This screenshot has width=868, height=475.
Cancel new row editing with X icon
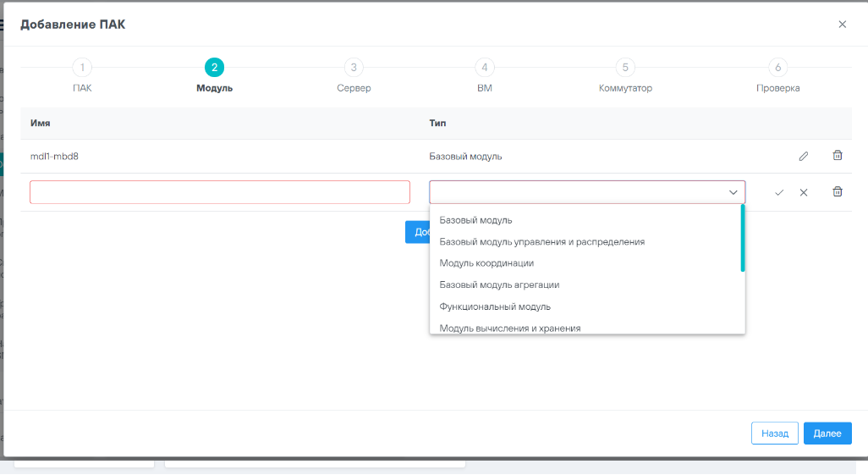point(804,192)
